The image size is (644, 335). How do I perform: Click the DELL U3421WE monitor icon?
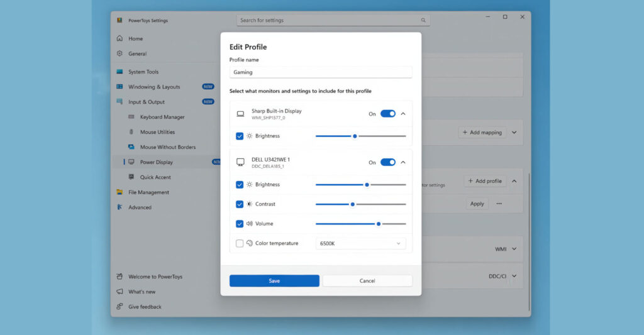(x=240, y=163)
